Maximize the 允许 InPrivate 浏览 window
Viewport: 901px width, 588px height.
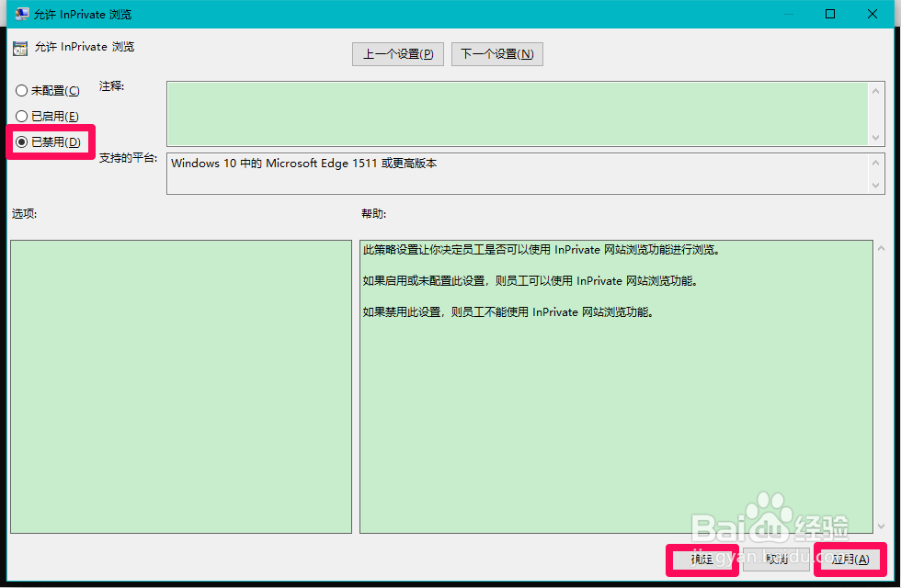[x=830, y=14]
